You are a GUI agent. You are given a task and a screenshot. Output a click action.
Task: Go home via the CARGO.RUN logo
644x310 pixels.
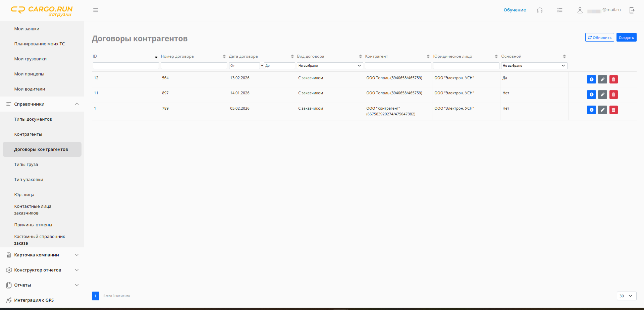pyautogui.click(x=42, y=11)
